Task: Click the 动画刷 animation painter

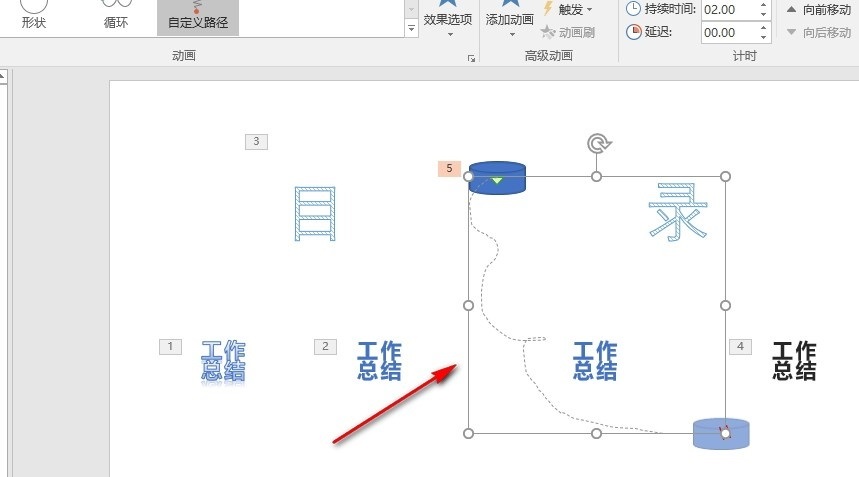Action: tap(568, 32)
